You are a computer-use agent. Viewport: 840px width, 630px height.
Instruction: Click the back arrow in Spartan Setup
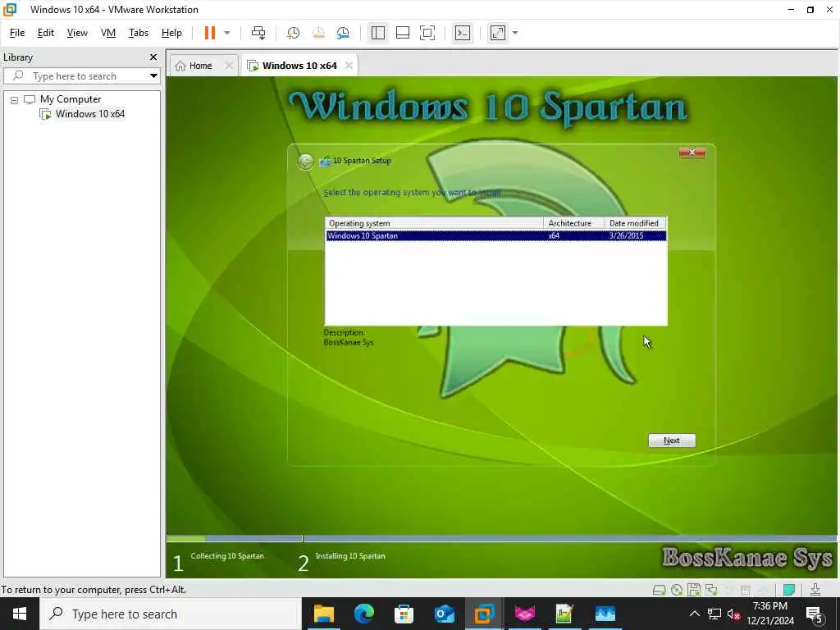tap(305, 162)
